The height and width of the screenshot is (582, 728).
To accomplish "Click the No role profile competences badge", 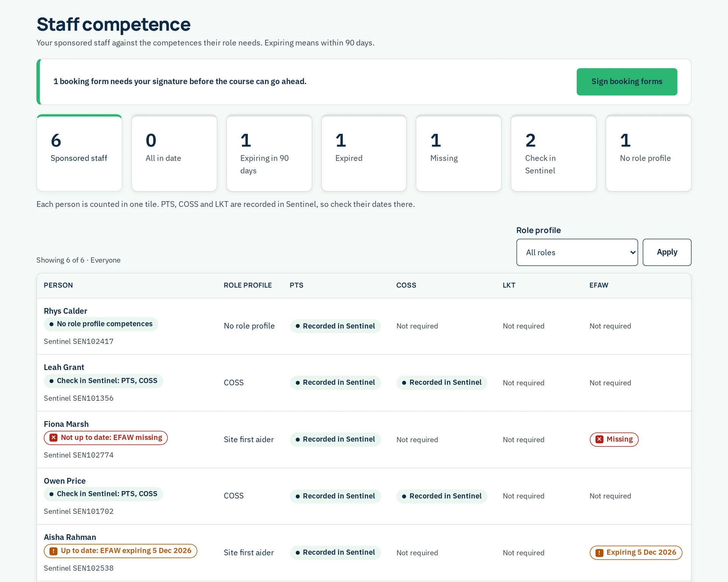I will pos(101,324).
